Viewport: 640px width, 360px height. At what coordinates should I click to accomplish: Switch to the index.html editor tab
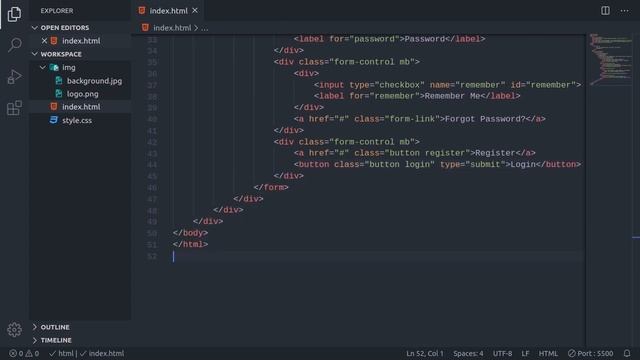pos(168,11)
